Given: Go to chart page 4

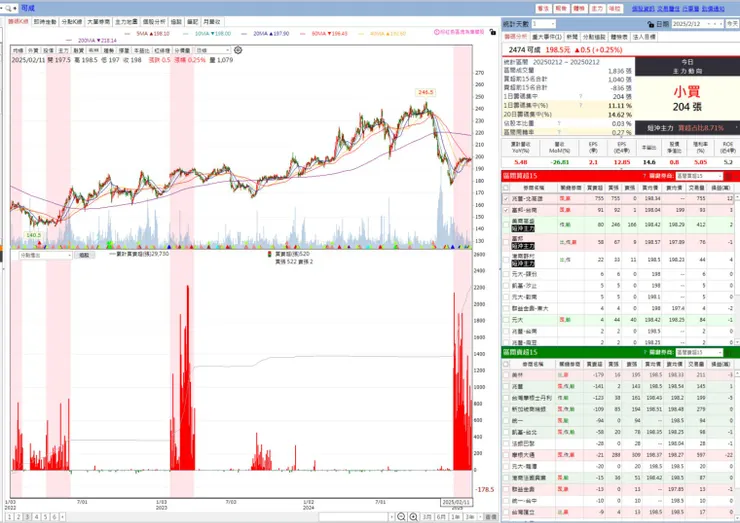Looking at the screenshot, I should pyautogui.click(x=36, y=517).
